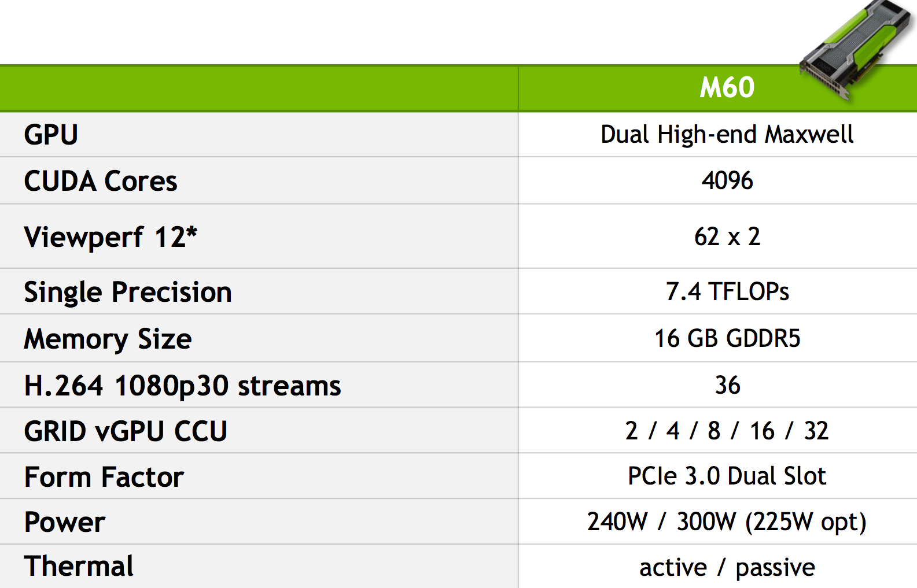
Task: Select the Dual High-end Maxwell cell
Action: [727, 135]
